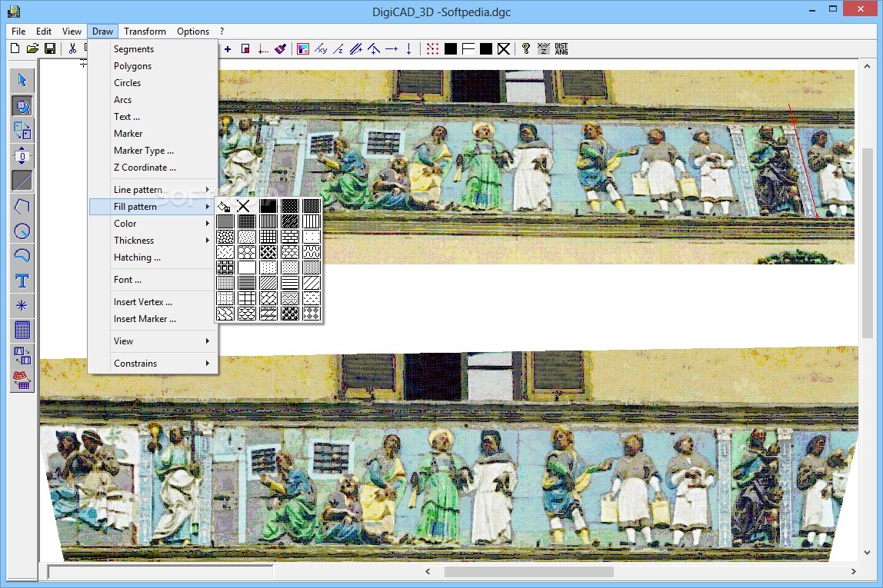This screenshot has height=588, width=883.
Task: Select the arc drawing tool
Action: pos(22,255)
